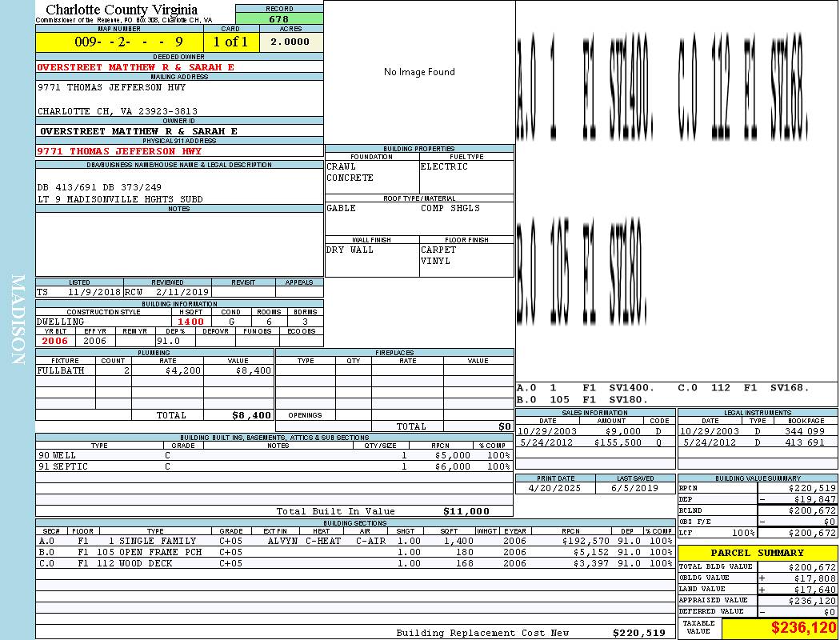Select plumbing rate $4,200
The image size is (840, 640).
(183, 370)
